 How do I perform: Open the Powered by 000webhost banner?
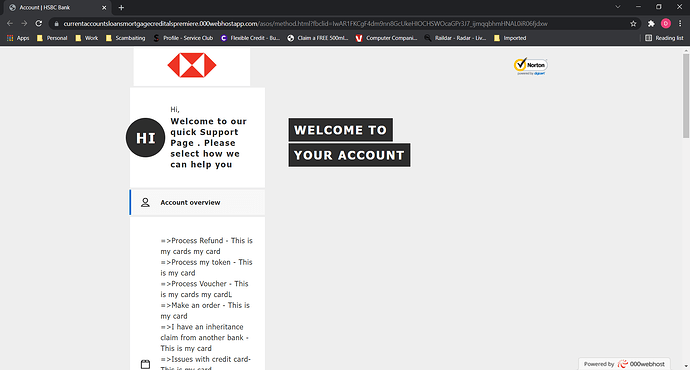[624, 364]
